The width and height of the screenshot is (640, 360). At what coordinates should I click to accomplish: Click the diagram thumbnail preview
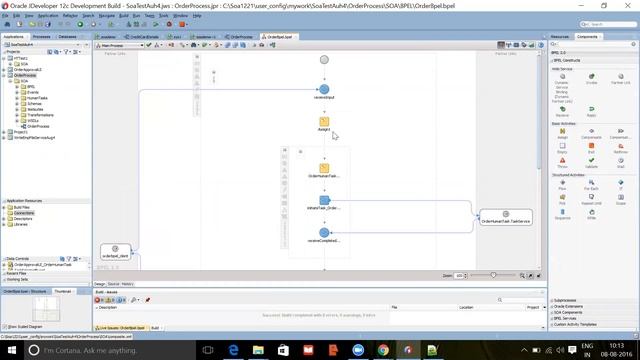pos(46,309)
